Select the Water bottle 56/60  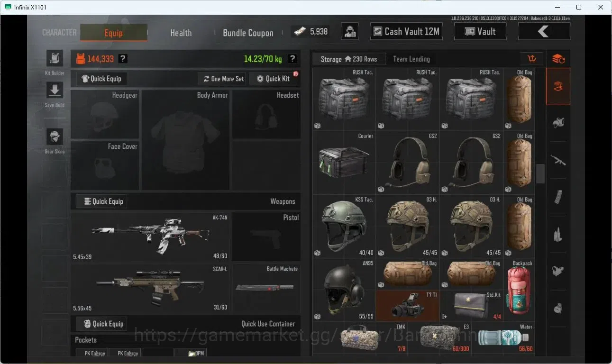503,338
